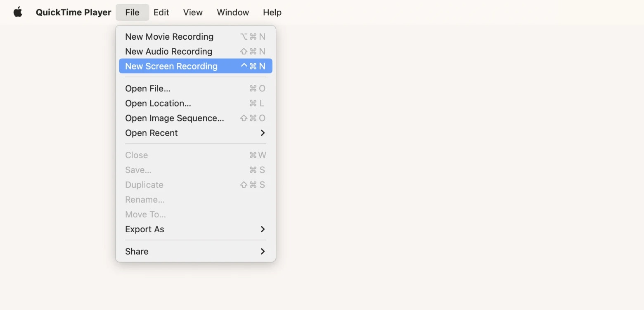Choose New Movie Recording

[x=196, y=36]
